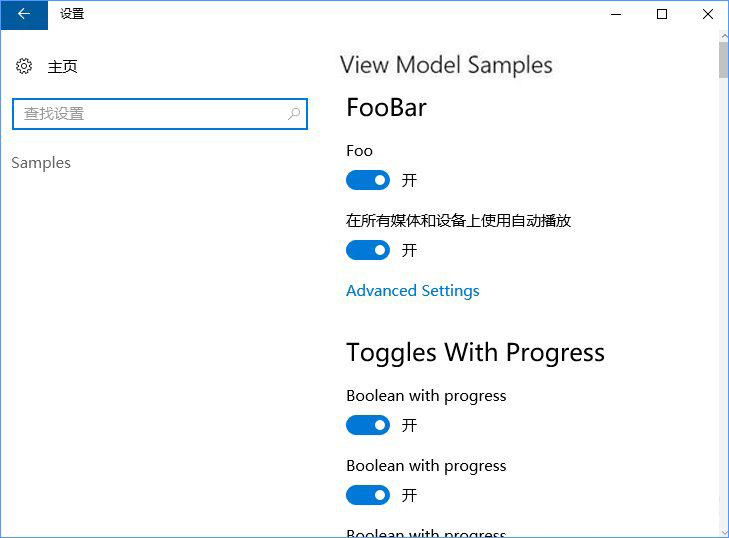Screen dimensions: 729x538
Task: Select Samples in the left navigation
Action: (41, 163)
